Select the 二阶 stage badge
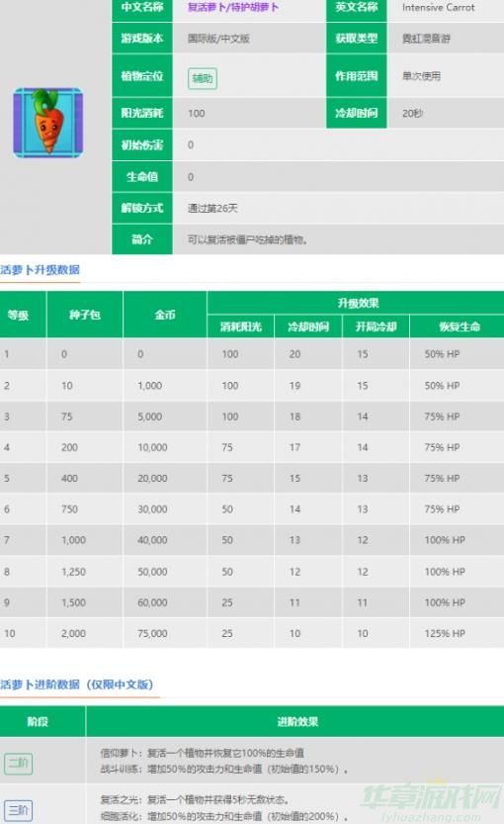 coord(19,763)
